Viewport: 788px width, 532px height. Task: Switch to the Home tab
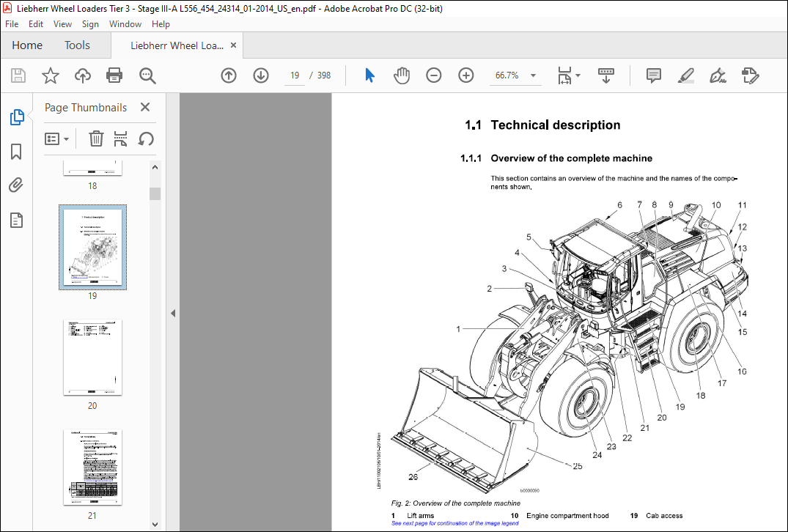27,45
